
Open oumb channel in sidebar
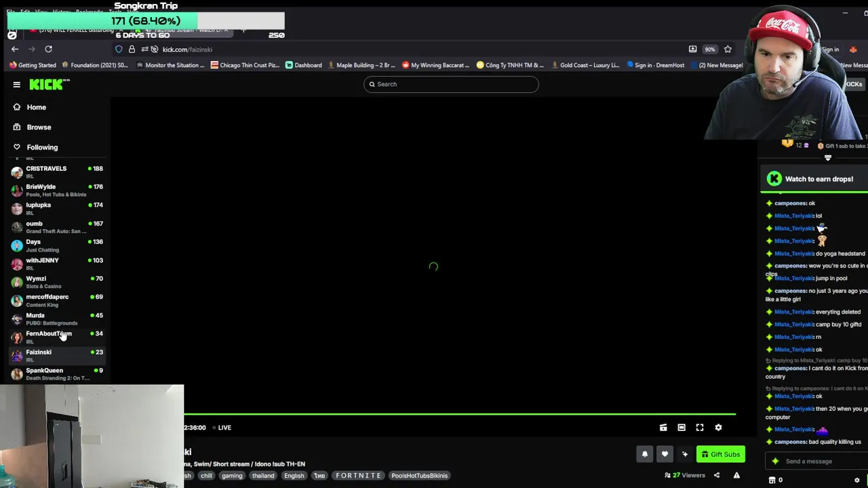pos(57,227)
